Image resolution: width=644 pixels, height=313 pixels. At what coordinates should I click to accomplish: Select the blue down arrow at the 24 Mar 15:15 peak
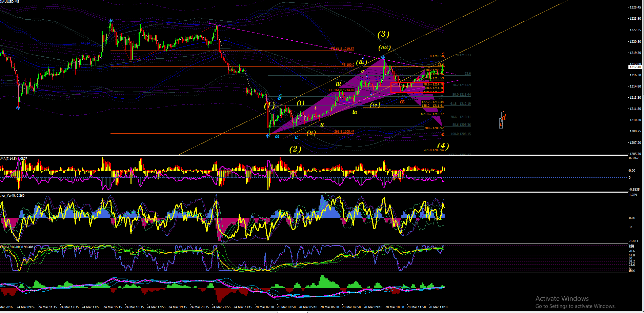coord(111,21)
